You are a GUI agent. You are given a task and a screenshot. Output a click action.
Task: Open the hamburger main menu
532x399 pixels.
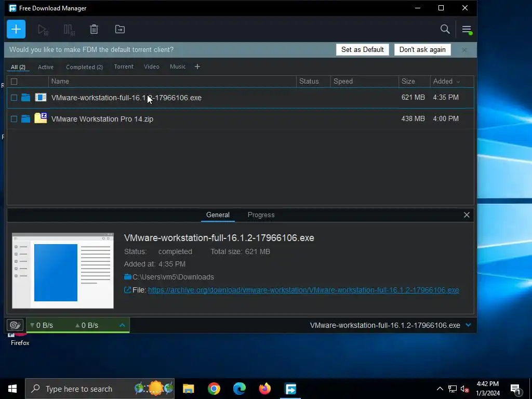(x=467, y=30)
